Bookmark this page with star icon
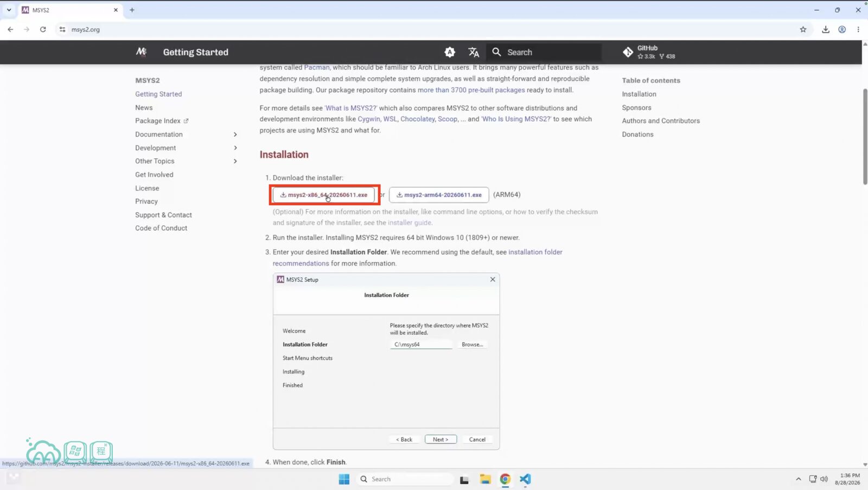Screen dimensions: 868x490 803,29
